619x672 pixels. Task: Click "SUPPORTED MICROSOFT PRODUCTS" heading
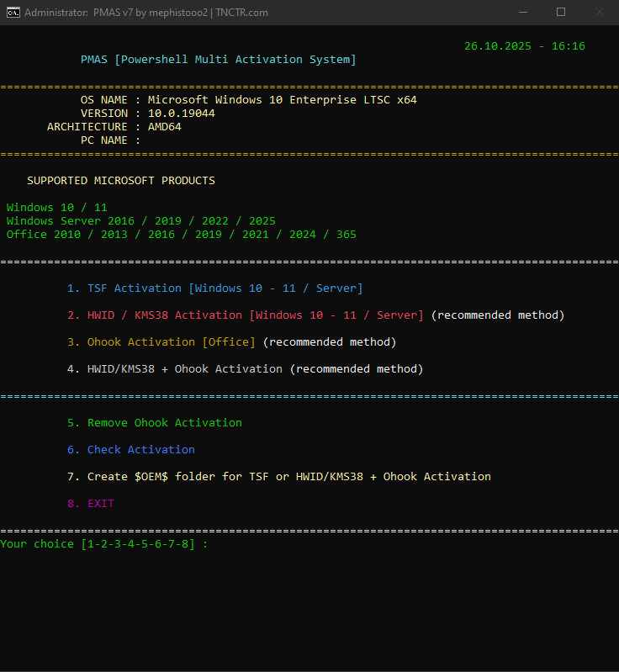[x=121, y=181]
